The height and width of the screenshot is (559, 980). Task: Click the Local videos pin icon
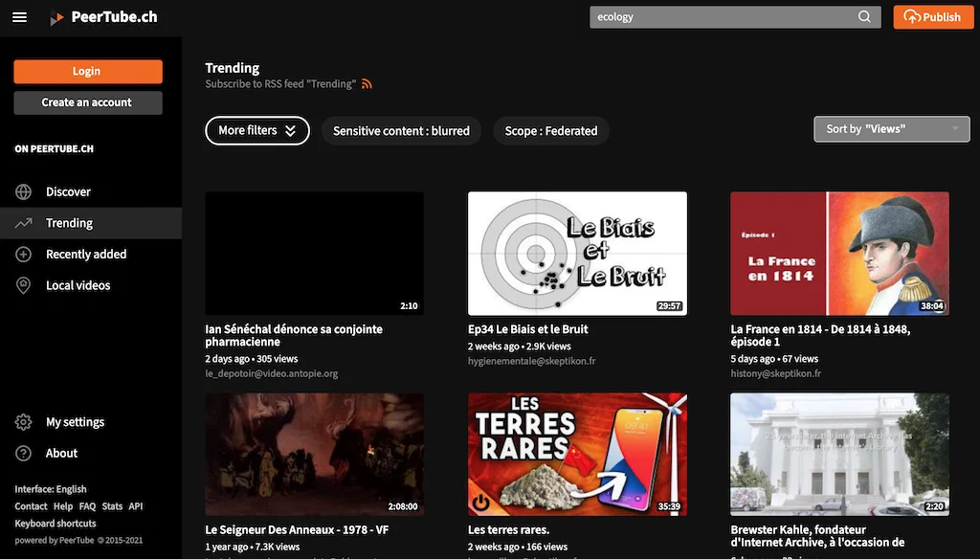(23, 286)
